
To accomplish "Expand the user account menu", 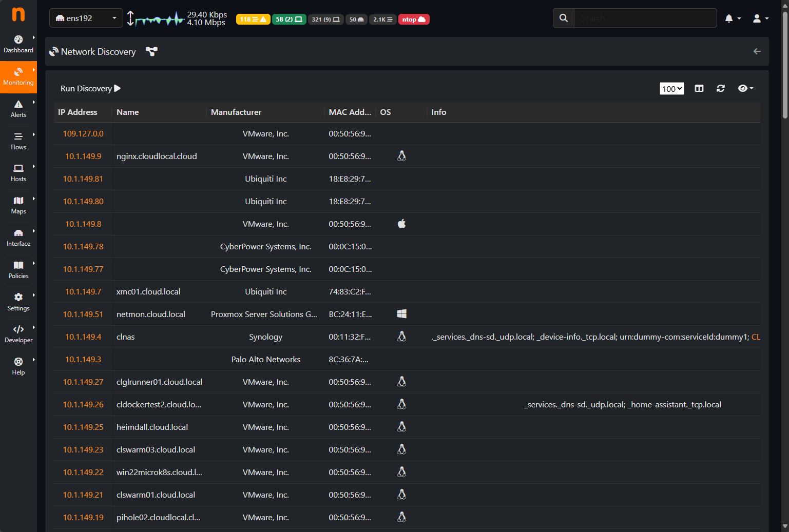I will tap(760, 18).
